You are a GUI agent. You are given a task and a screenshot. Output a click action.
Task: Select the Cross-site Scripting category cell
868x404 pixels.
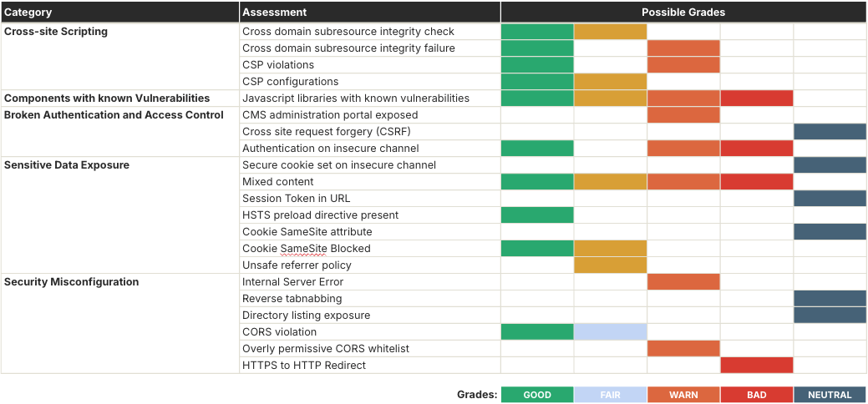click(x=56, y=32)
